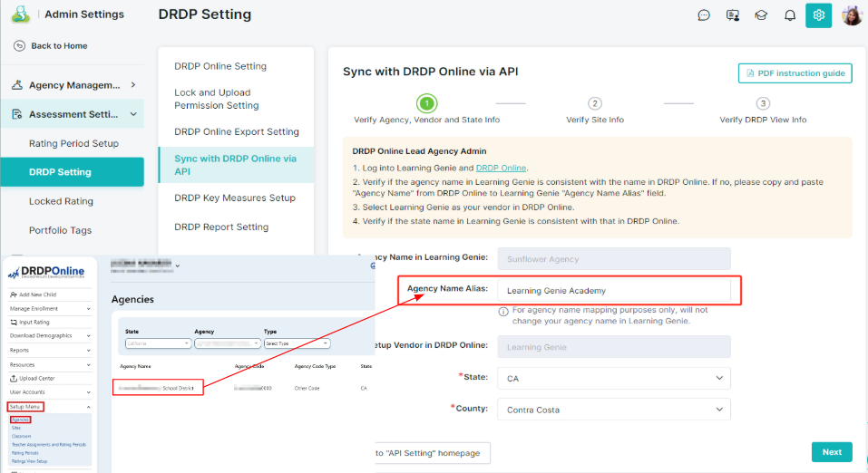The image size is (868, 473).
Task: Open DRDP Report Setting
Action: (221, 227)
